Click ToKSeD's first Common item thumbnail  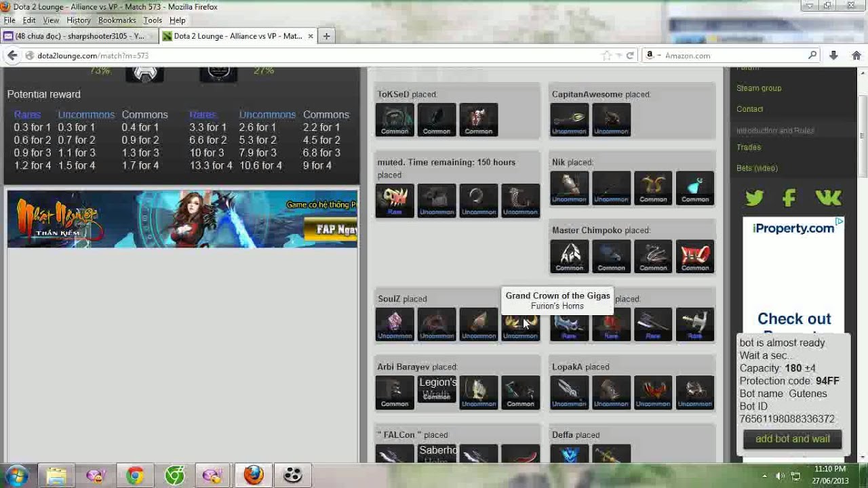(x=395, y=120)
